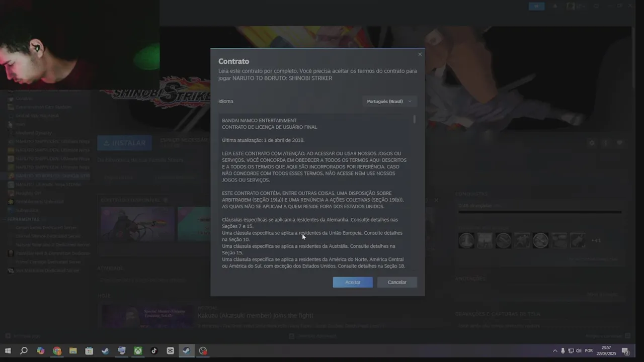The height and width of the screenshot is (362, 644).
Task: Open Copilot from the taskbar
Action: pos(40,351)
